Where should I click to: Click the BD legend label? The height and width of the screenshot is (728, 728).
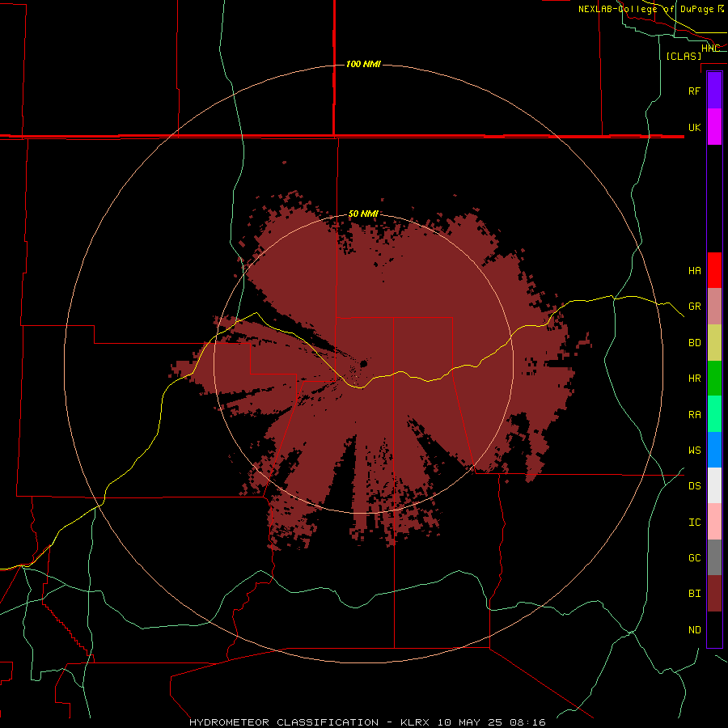point(694,343)
